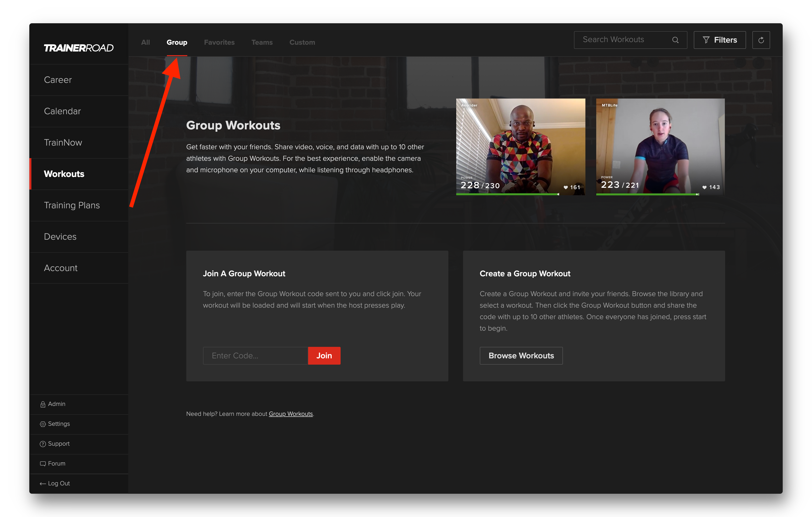Open TrainNow from the sidebar
812x517 pixels.
click(x=79, y=142)
